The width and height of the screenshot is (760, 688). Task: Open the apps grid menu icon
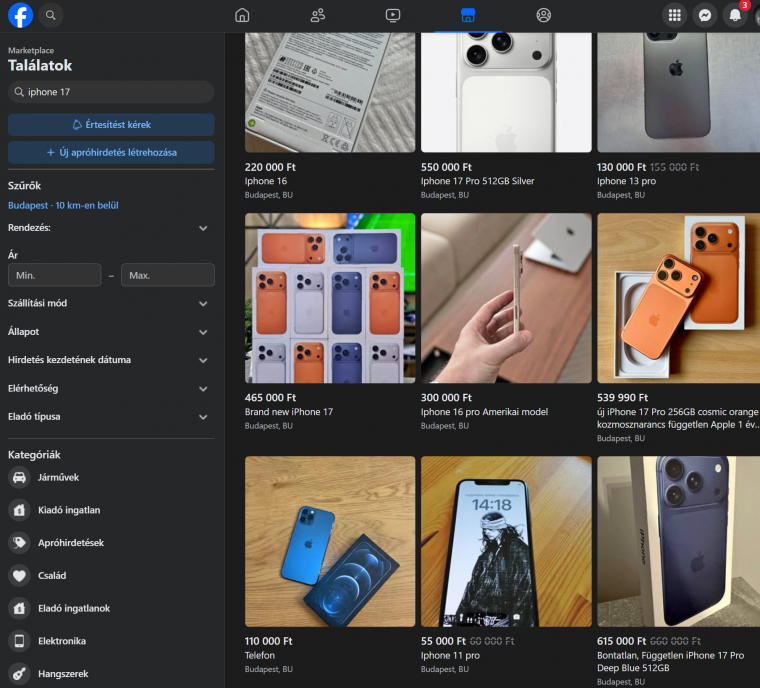coord(675,15)
